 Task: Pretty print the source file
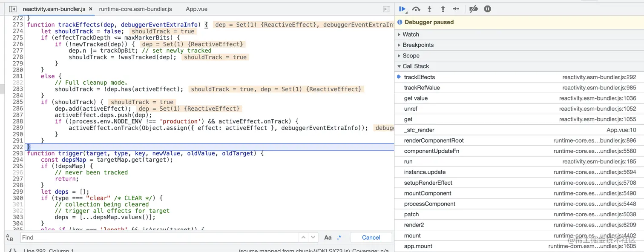tap(12, 250)
